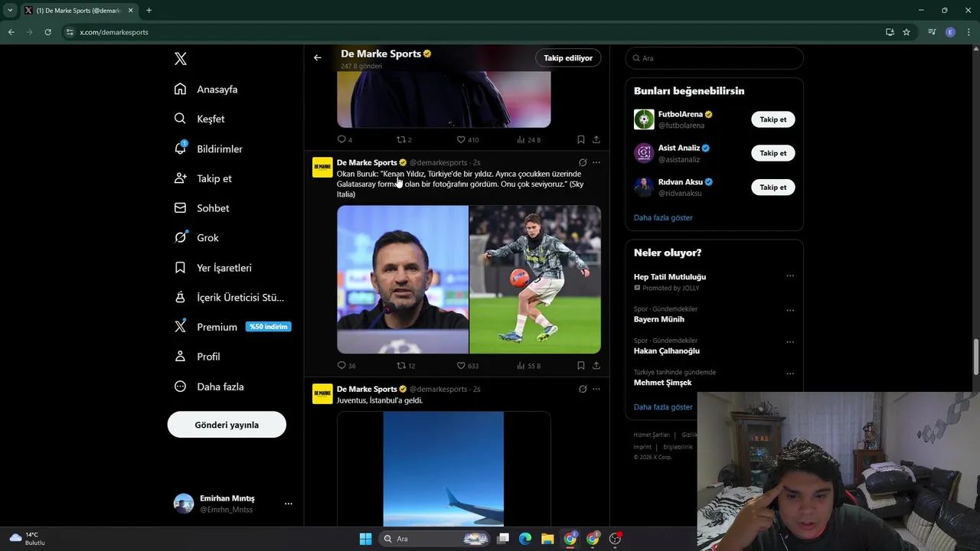The width and height of the screenshot is (980, 551).
Task: Open options for Bayern Münih trend
Action: pos(790,311)
